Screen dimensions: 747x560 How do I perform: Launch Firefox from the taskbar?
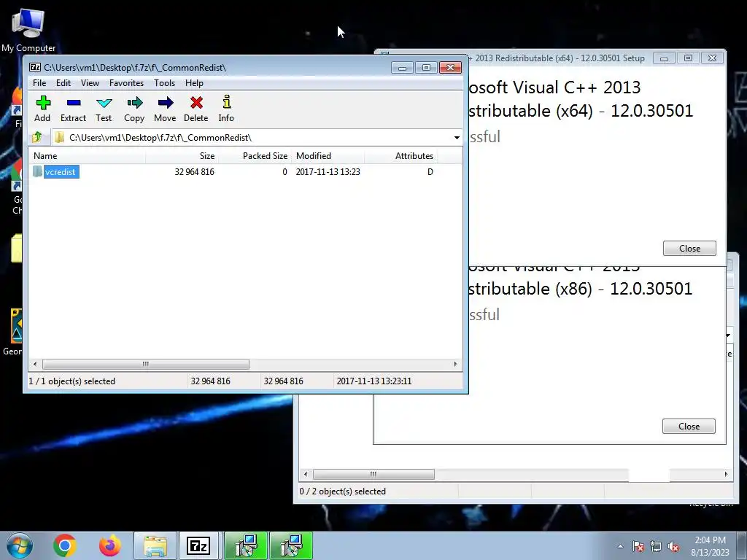coord(109,545)
